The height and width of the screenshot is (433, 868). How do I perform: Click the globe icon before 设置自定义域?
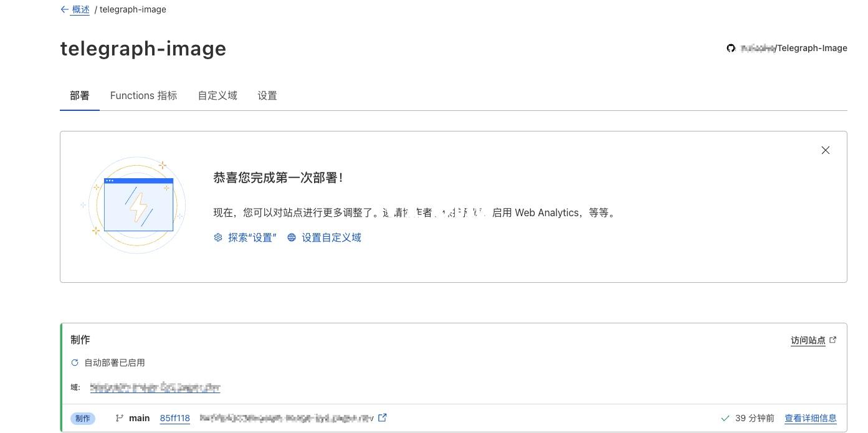tap(292, 237)
